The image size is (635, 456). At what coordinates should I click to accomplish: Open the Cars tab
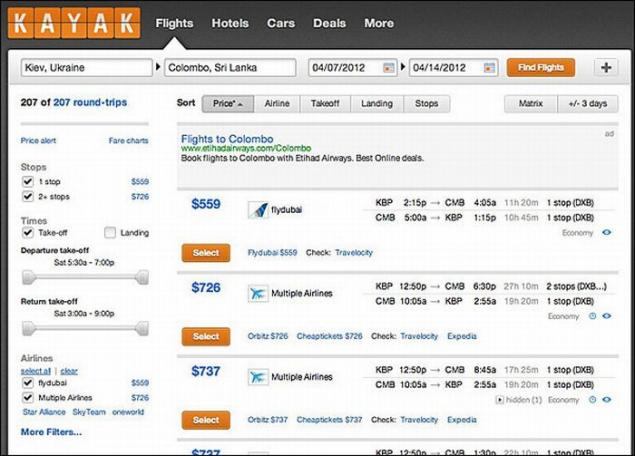[281, 23]
